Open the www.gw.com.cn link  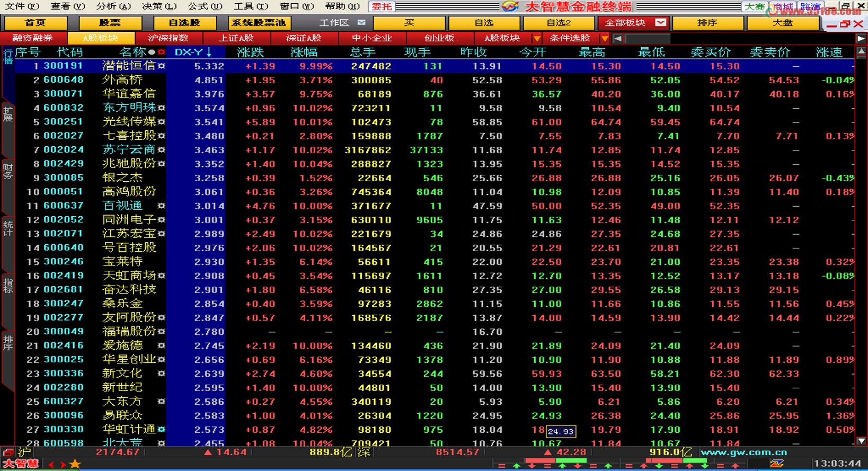point(743,452)
